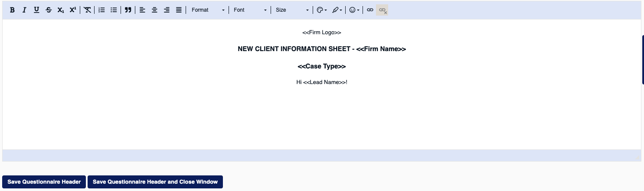Screen dimensions: 644x191
Task: Insert a bulleted list
Action: coord(114,10)
